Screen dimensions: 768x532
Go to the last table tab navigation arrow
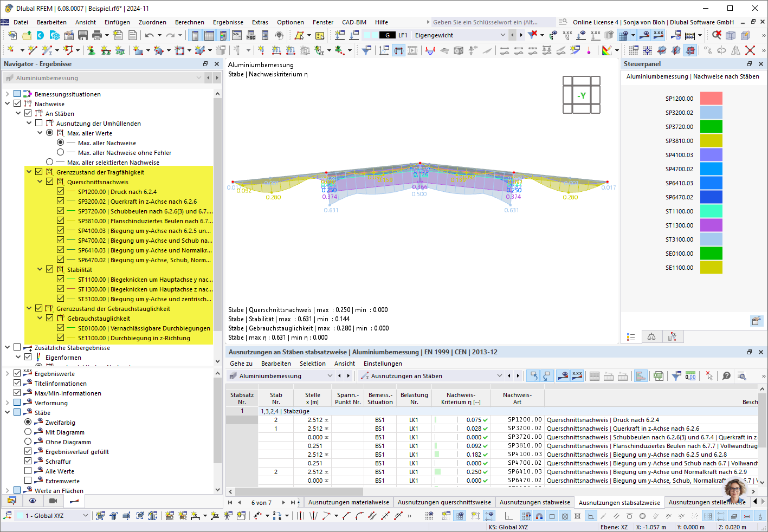click(293, 502)
